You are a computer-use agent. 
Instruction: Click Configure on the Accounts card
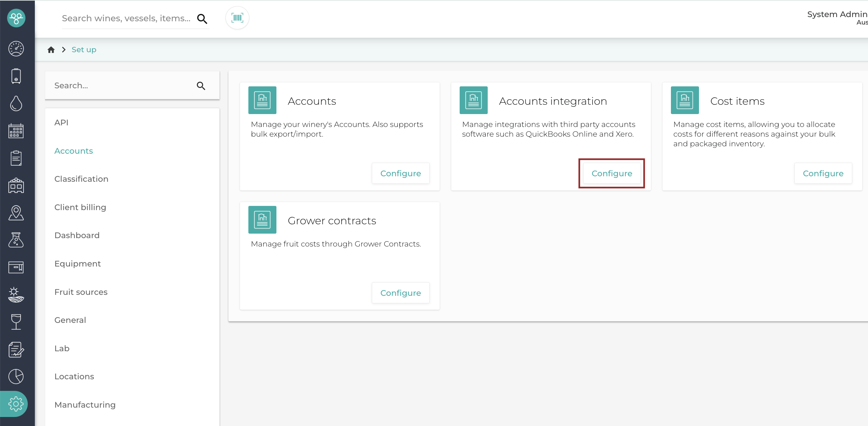point(401,173)
